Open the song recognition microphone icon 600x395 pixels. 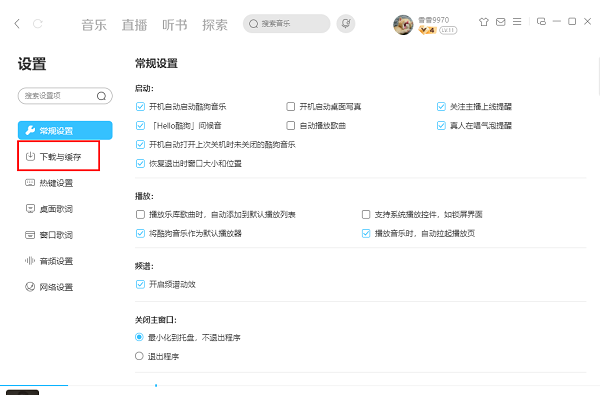346,24
